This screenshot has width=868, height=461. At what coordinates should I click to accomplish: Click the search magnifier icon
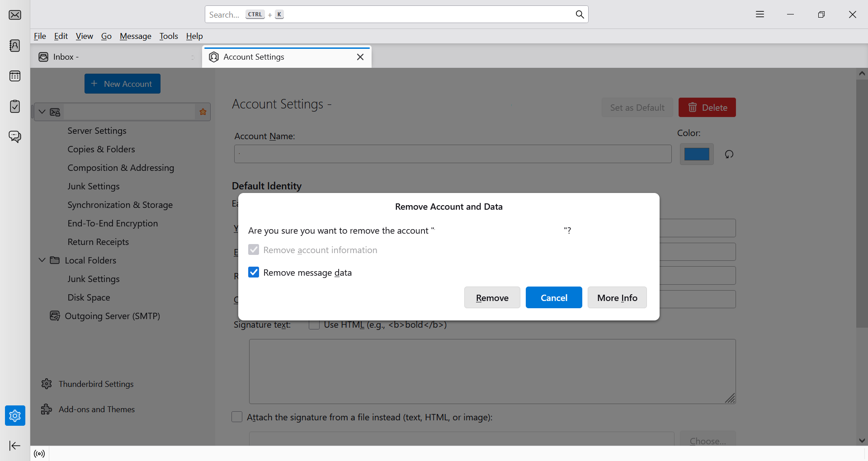click(580, 14)
